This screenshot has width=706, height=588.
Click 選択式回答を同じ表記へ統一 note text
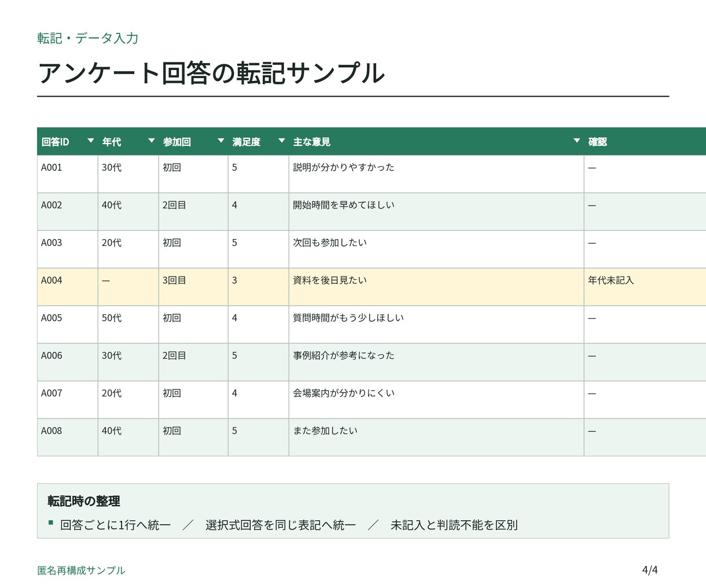click(280, 525)
